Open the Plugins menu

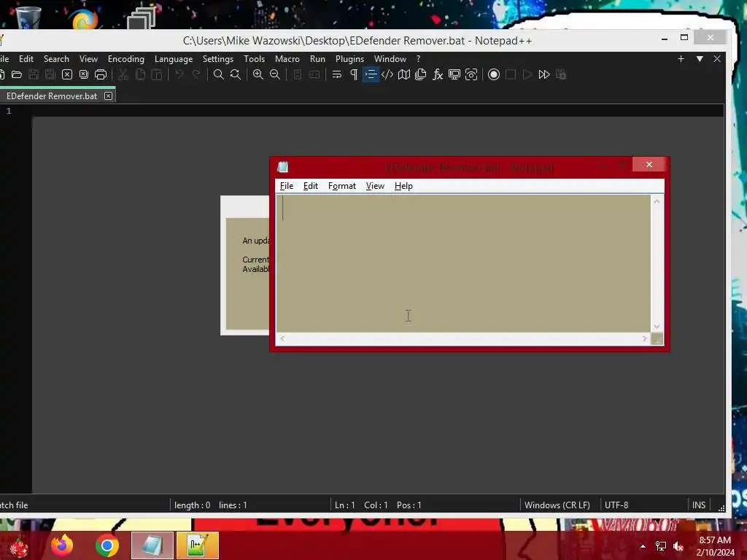point(349,59)
